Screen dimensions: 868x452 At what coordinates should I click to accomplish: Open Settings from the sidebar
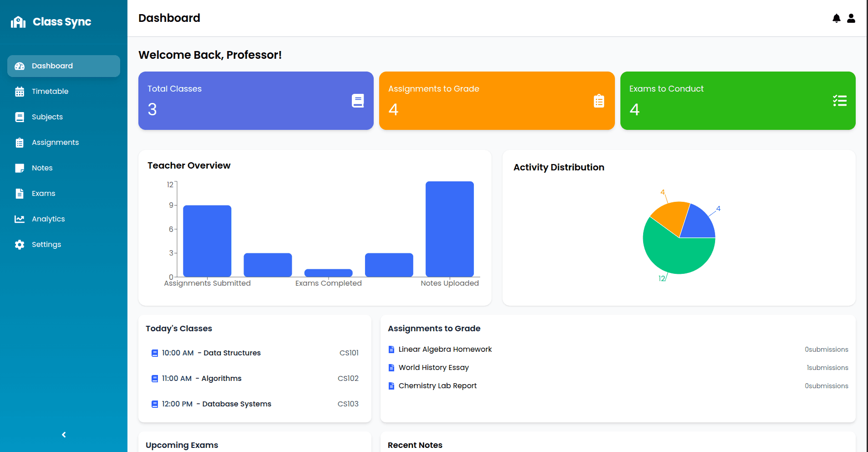[x=46, y=245]
